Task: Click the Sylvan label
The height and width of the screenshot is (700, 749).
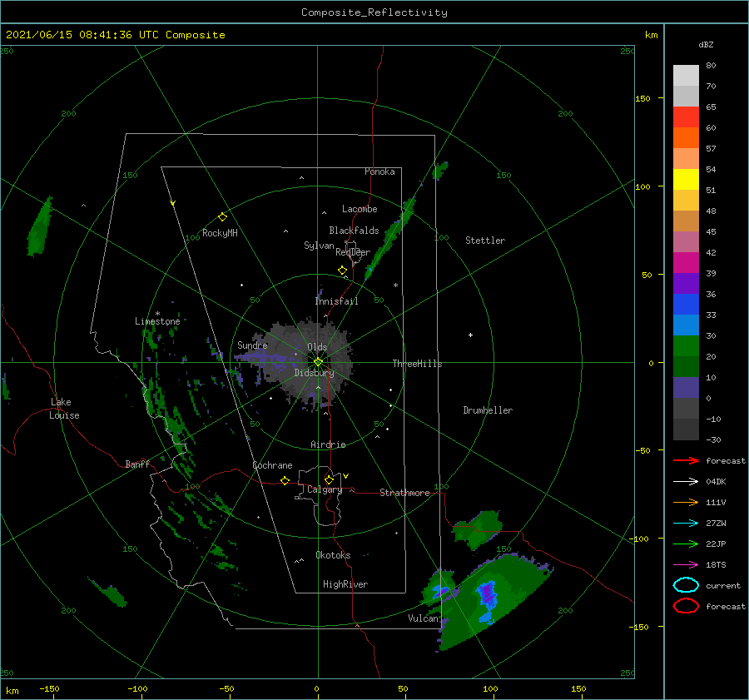Action: pyautogui.click(x=319, y=246)
